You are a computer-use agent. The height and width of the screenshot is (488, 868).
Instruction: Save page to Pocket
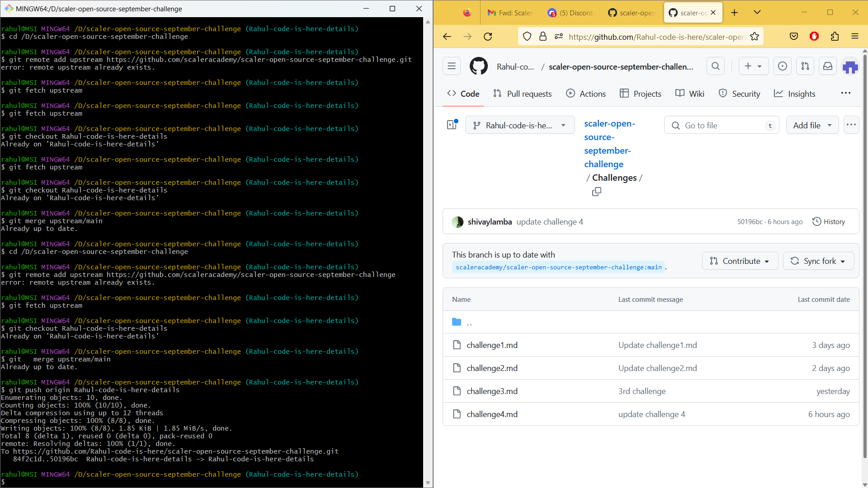[x=793, y=36]
